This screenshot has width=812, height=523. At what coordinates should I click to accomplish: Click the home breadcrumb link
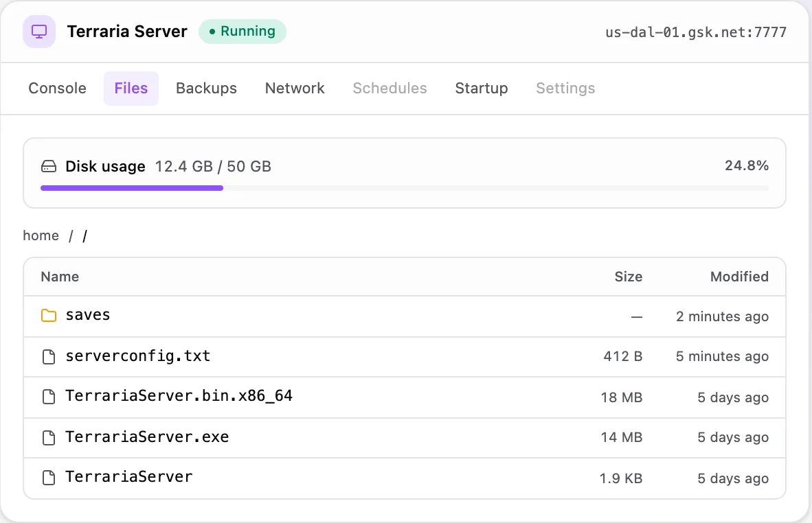click(41, 236)
